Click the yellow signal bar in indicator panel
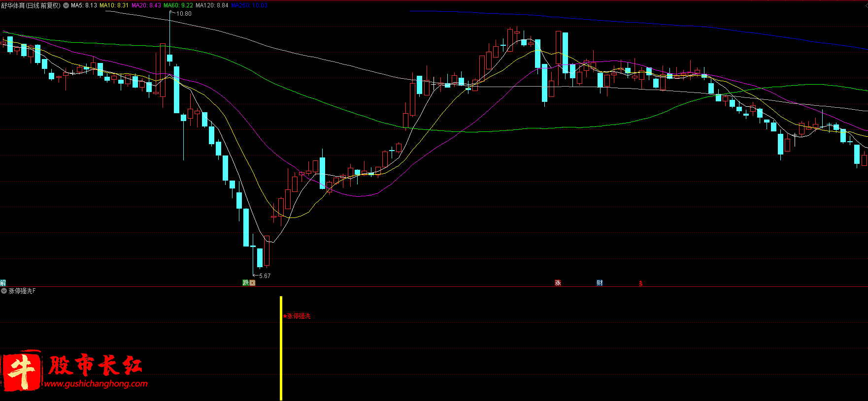Screen dimensions: 868x401 click(281, 348)
